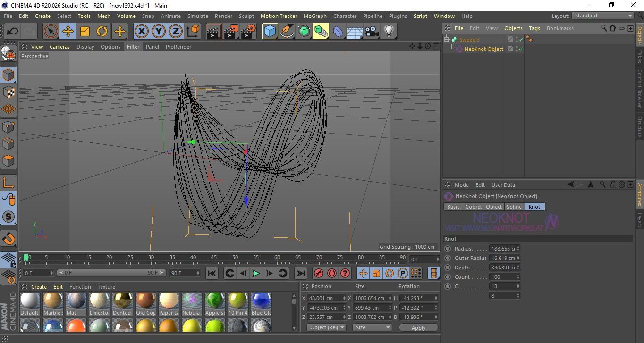
Task: Select the Blue Glass material swatch
Action: tap(261, 301)
